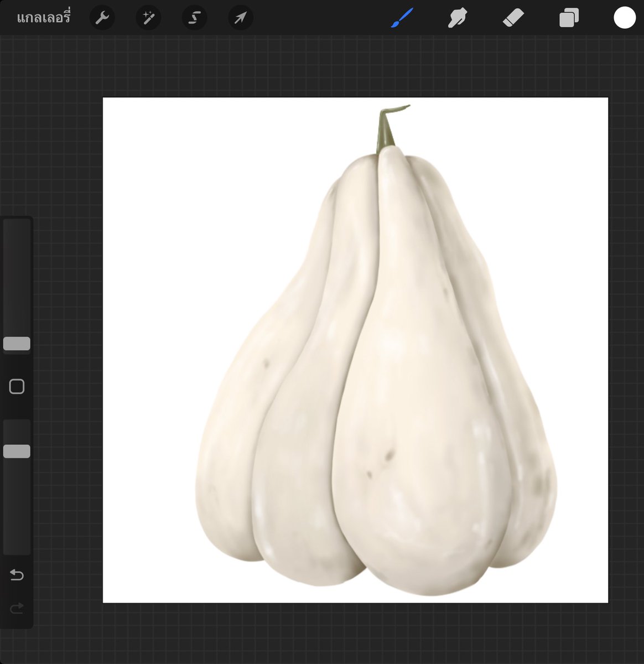Click the brush opacity slider handle
The height and width of the screenshot is (664, 644).
[x=17, y=451]
